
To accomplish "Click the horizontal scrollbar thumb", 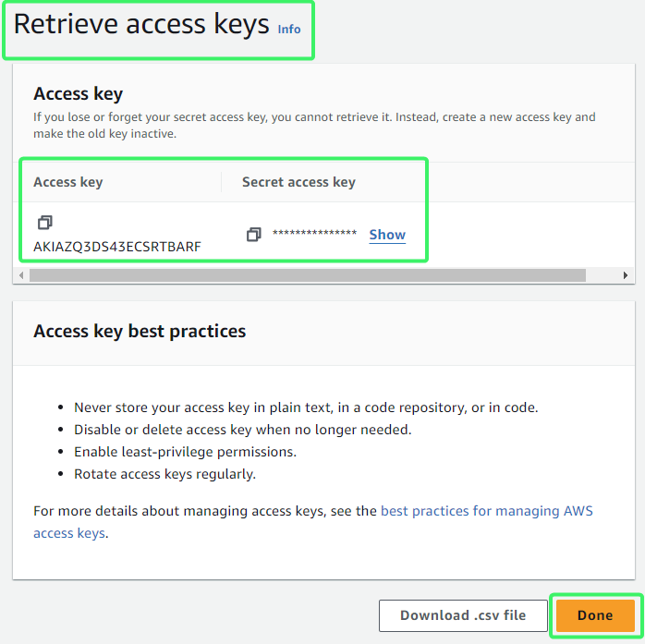I will (308, 275).
